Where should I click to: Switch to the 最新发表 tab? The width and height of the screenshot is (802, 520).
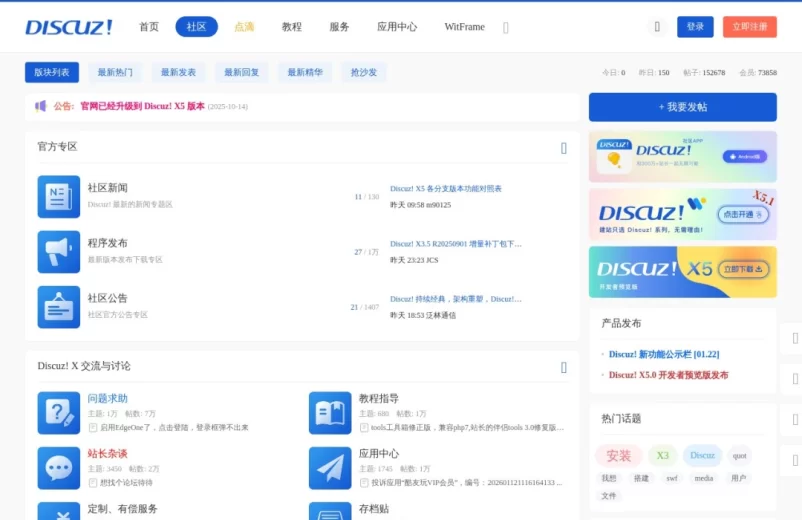179,73
